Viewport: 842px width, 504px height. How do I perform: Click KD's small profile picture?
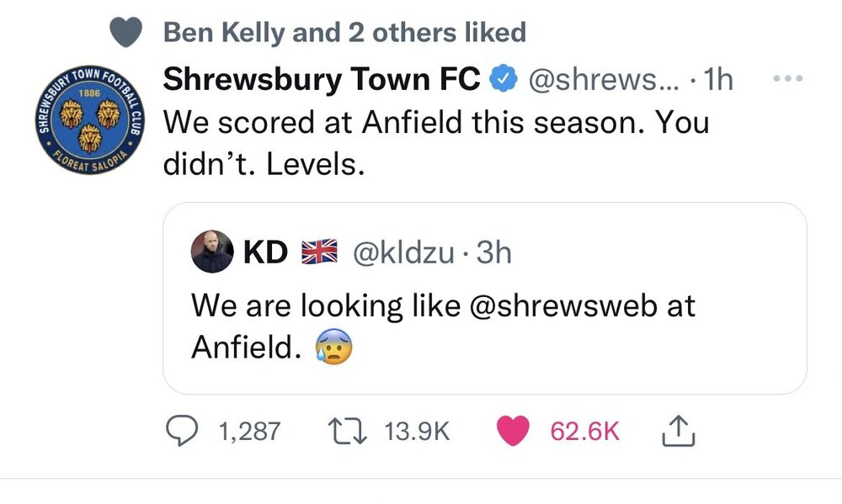point(211,252)
